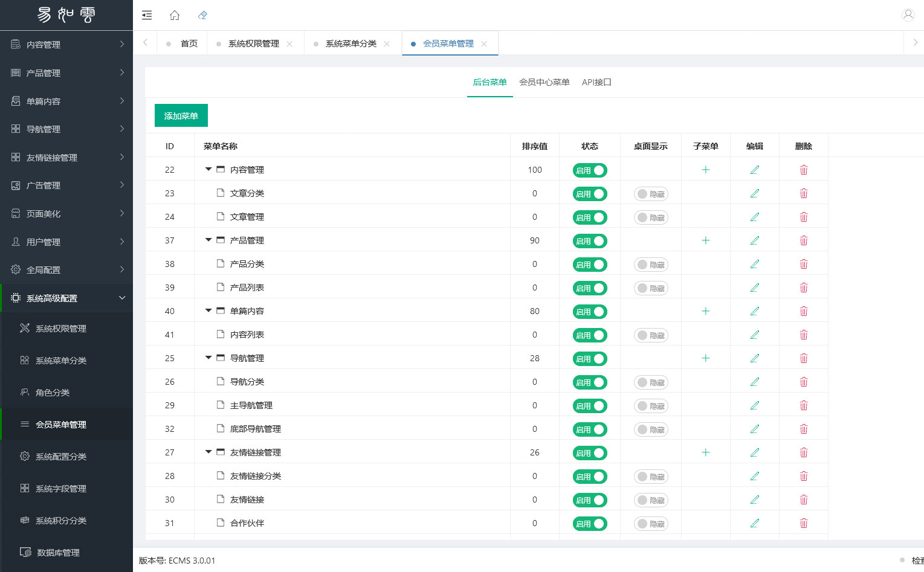Image resolution: width=924 pixels, height=572 pixels.
Task: Expand the 内容管理 sidebar menu
Action: 66,44
